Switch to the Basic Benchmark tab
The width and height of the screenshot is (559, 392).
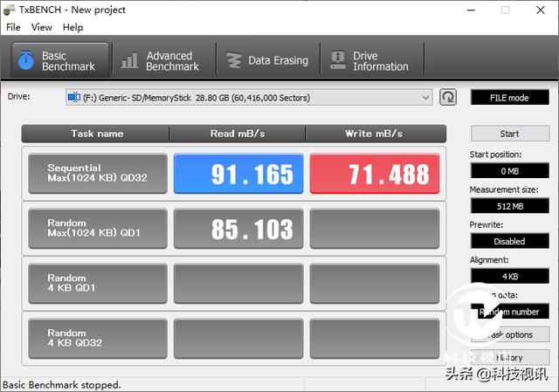tap(60, 60)
